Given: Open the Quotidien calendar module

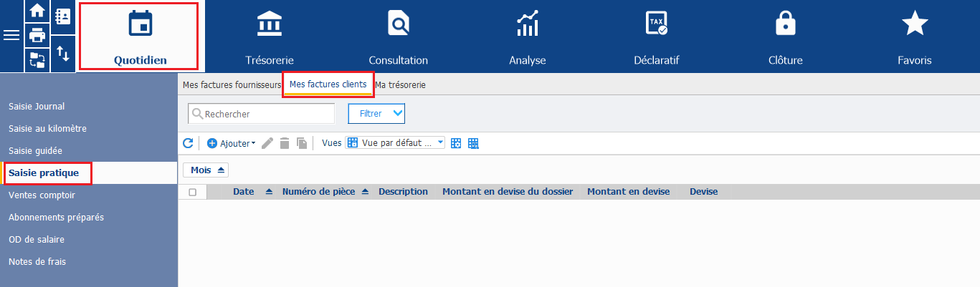Looking at the screenshot, I should pyautogui.click(x=140, y=36).
